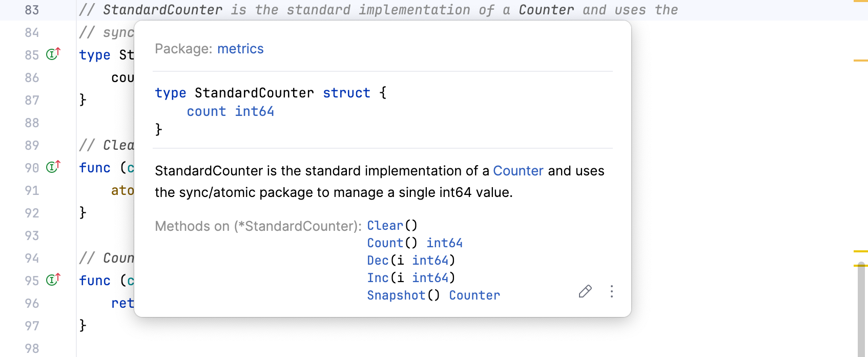Click the int64 type after count field
Image resolution: width=868 pixels, height=357 pixels.
pyautogui.click(x=255, y=112)
